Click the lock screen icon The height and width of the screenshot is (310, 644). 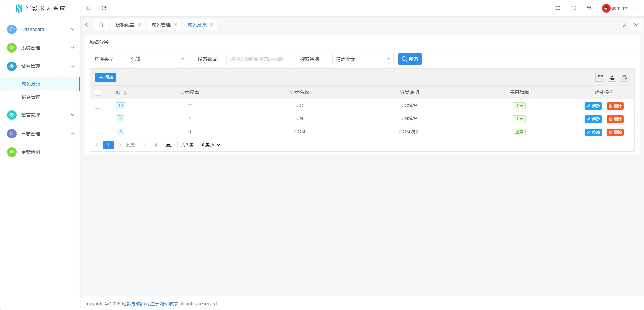pyautogui.click(x=589, y=8)
